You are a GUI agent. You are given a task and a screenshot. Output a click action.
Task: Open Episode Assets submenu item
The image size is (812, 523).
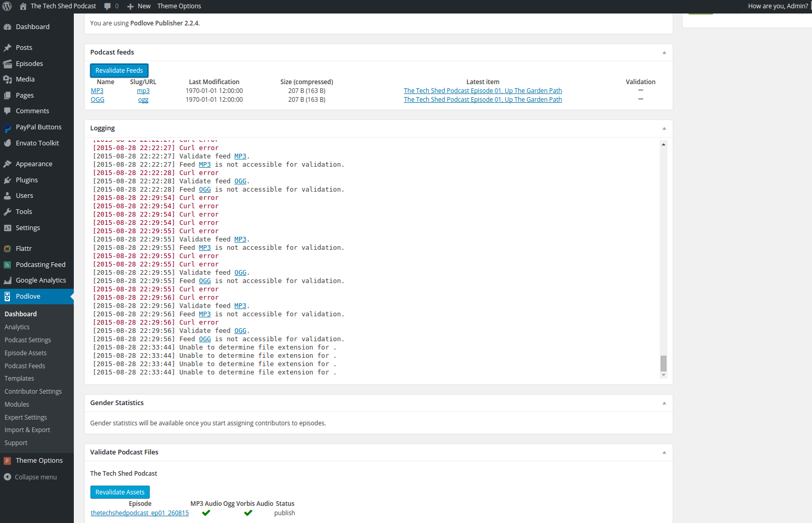coord(25,353)
